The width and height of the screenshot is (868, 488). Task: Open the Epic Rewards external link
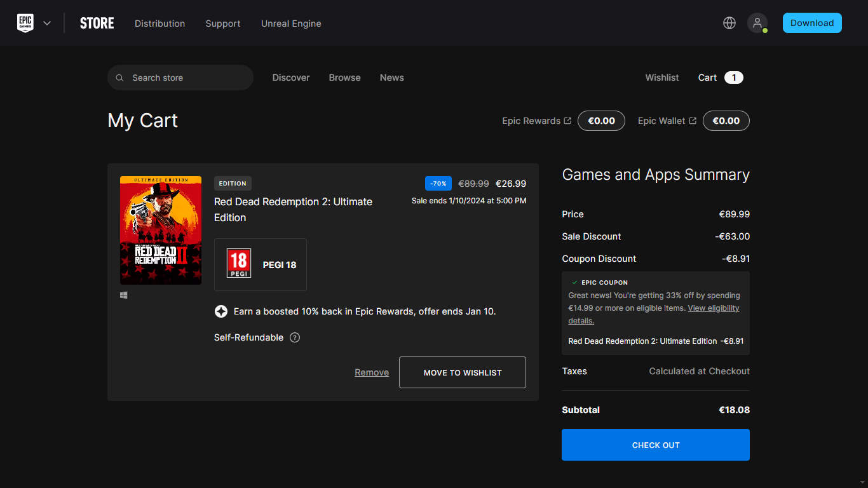[536, 121]
